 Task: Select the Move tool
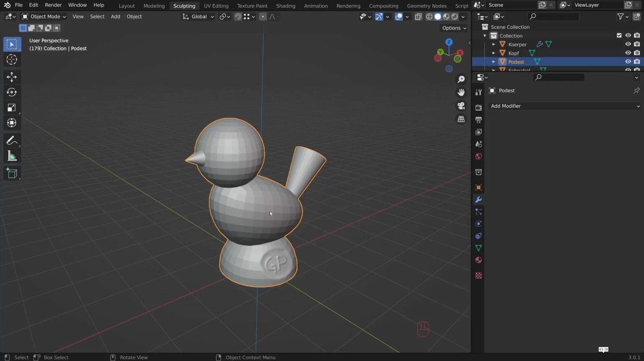[12, 77]
